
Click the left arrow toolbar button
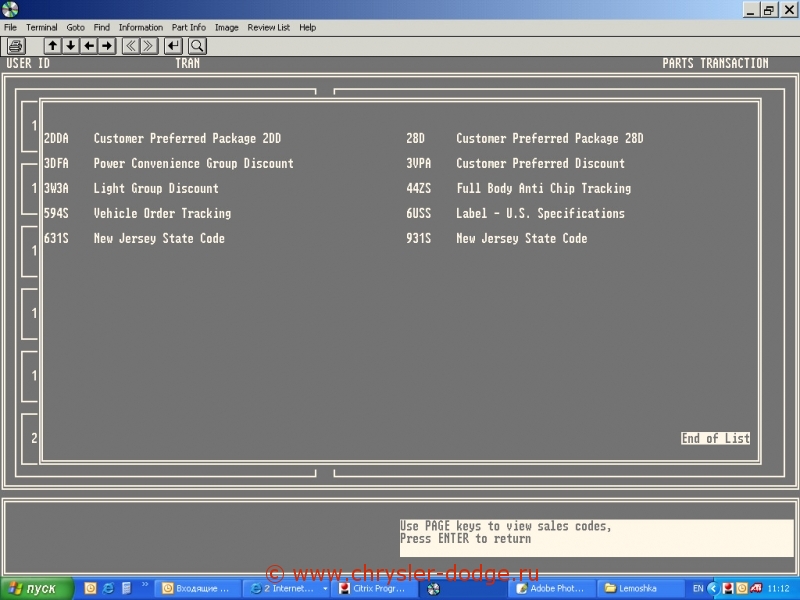tap(89, 46)
